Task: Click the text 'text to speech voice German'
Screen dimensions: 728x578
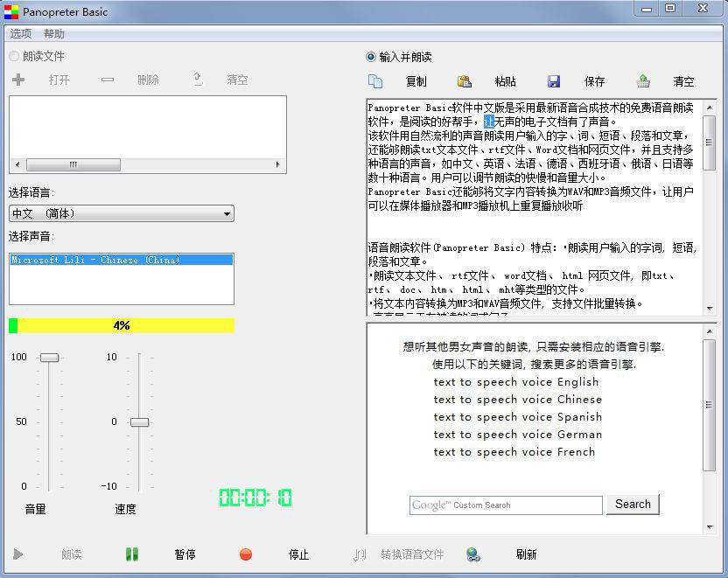Action: tap(518, 435)
